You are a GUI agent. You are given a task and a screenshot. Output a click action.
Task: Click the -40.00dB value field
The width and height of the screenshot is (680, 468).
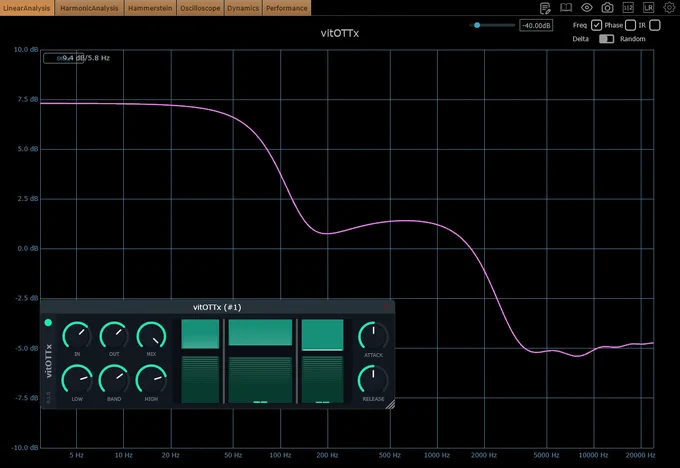pos(536,26)
